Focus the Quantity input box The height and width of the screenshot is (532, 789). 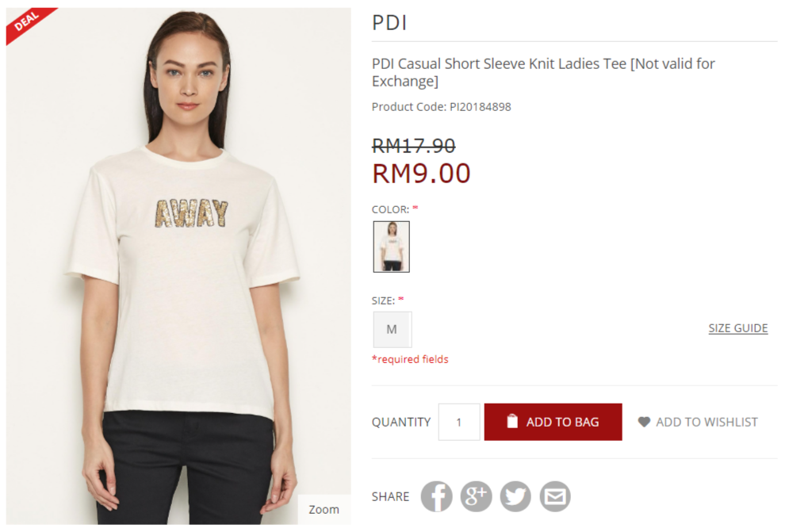tap(459, 422)
